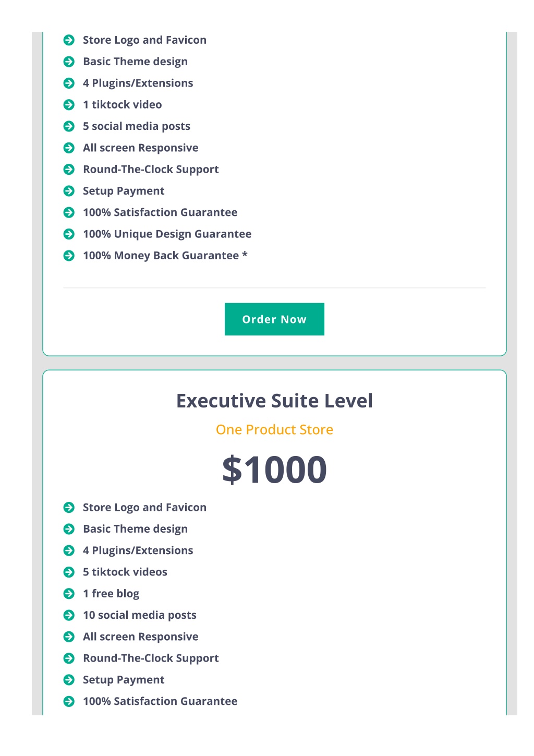Click arrow icon beside 5 social media posts
This screenshot has height=756, width=534.
tap(69, 126)
